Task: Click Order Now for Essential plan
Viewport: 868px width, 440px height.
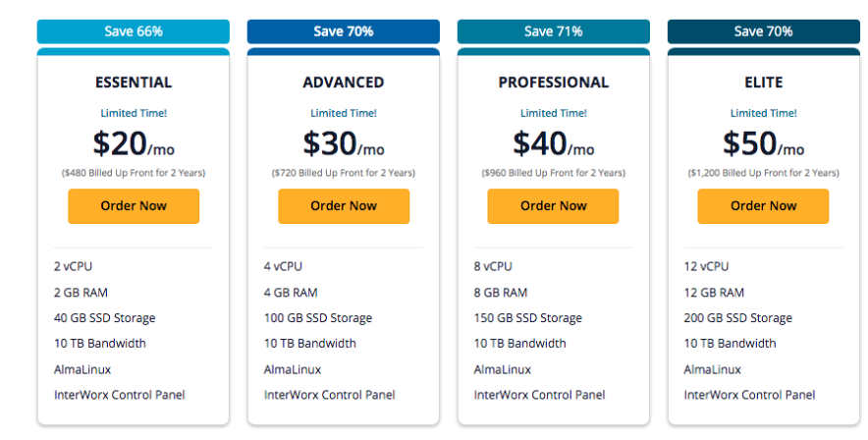Action: 134,206
